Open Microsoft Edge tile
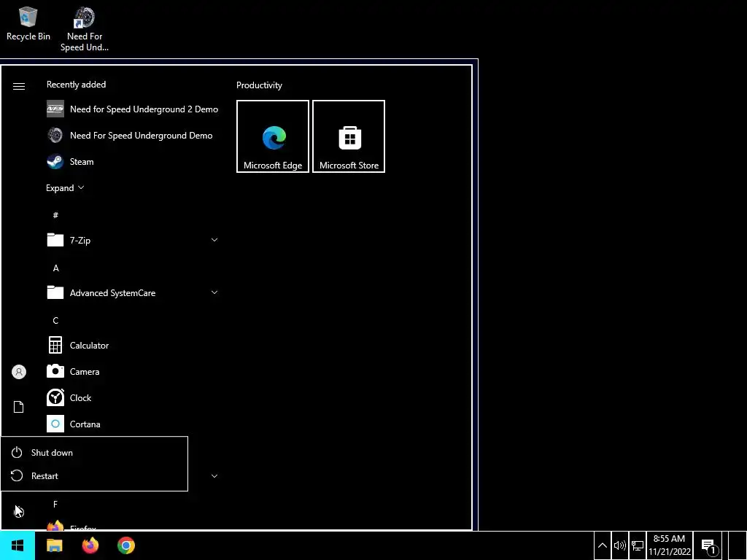 click(x=273, y=136)
